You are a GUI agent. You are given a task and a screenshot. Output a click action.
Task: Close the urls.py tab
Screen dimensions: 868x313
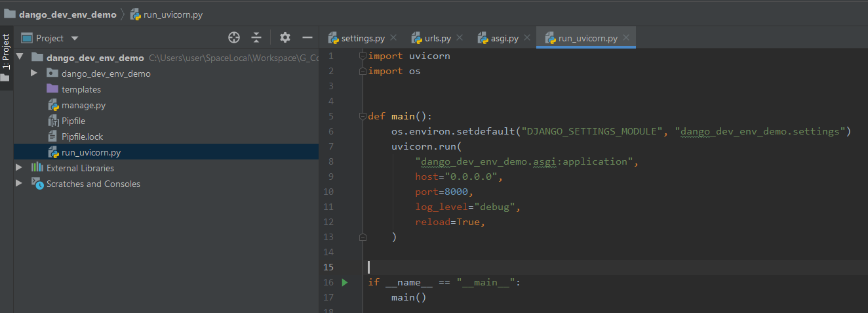tap(459, 37)
